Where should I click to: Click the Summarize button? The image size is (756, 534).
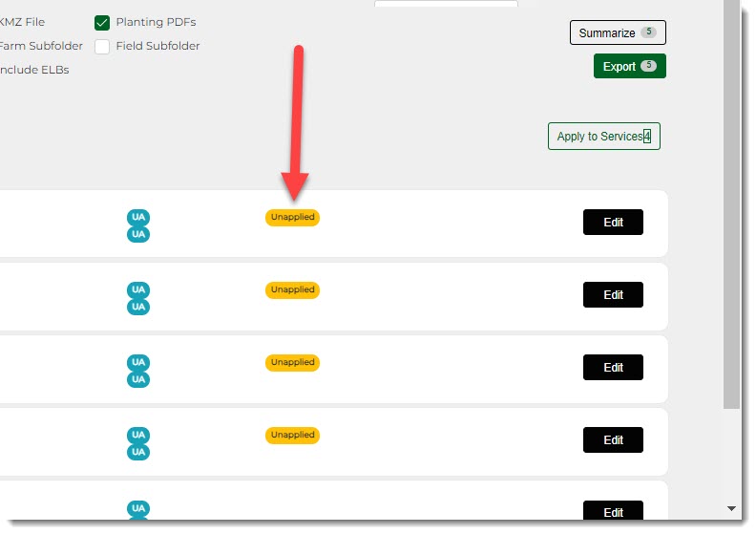[617, 32]
